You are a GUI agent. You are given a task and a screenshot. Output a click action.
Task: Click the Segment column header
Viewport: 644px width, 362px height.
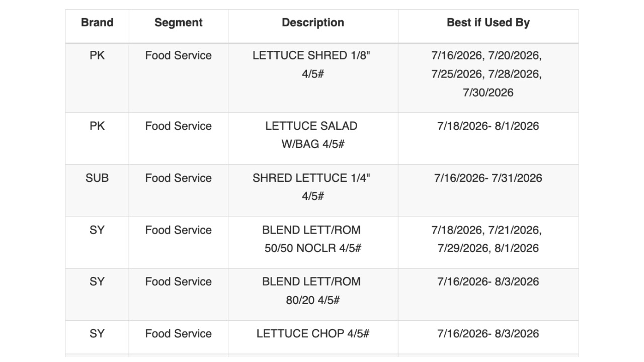click(x=179, y=23)
